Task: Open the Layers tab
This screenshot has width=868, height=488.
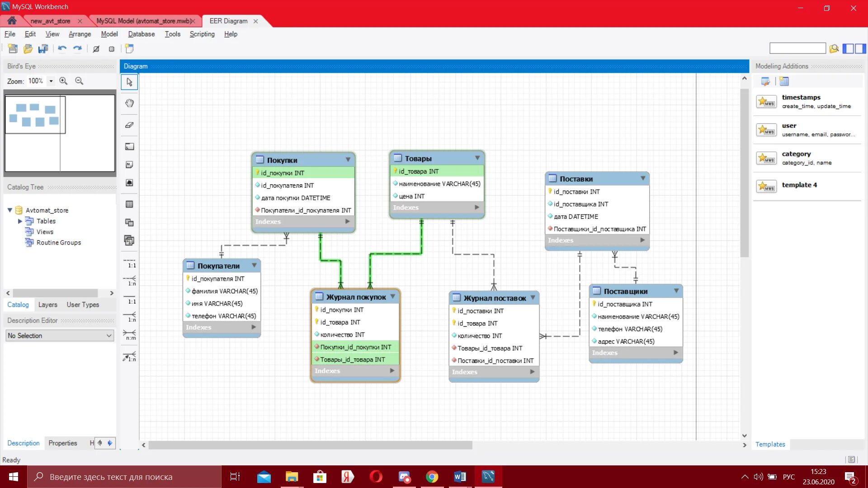Action: coord(47,305)
